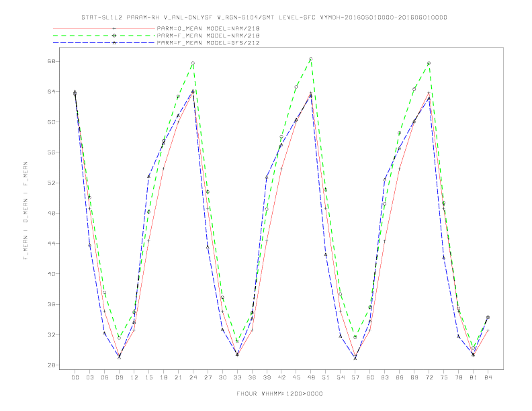Click x-axis forecast hour label 18
532x411 pixels.
(x=163, y=377)
